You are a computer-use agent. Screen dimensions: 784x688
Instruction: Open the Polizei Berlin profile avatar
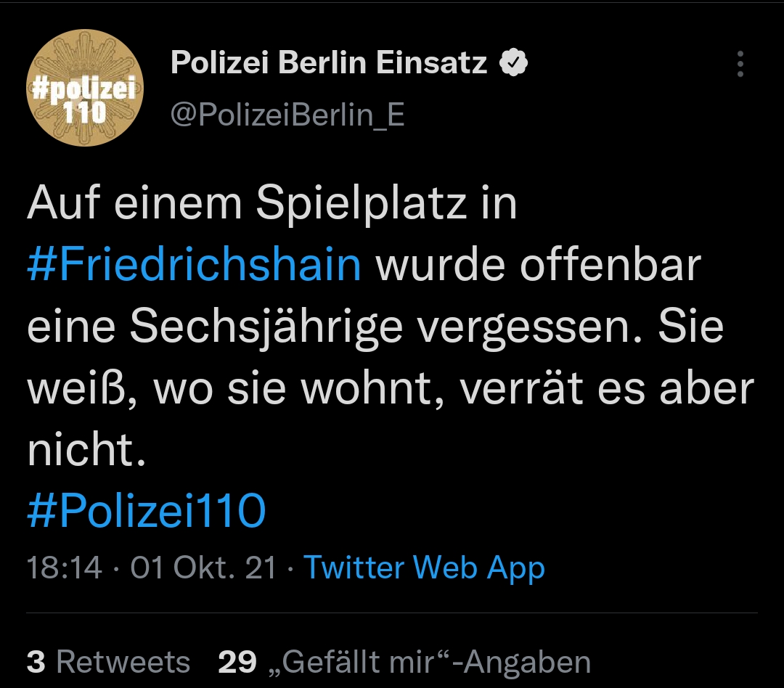[x=85, y=89]
